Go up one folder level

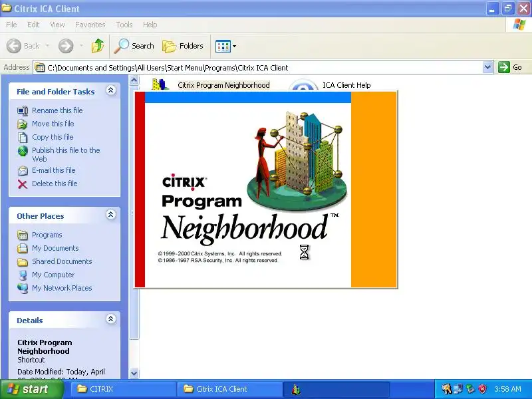click(98, 46)
